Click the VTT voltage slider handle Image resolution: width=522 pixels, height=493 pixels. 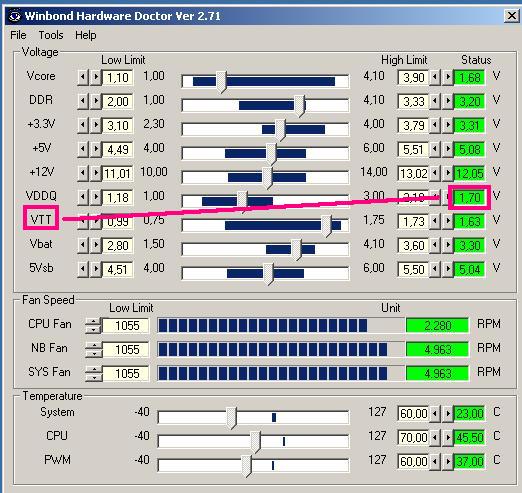pyautogui.click(x=326, y=226)
